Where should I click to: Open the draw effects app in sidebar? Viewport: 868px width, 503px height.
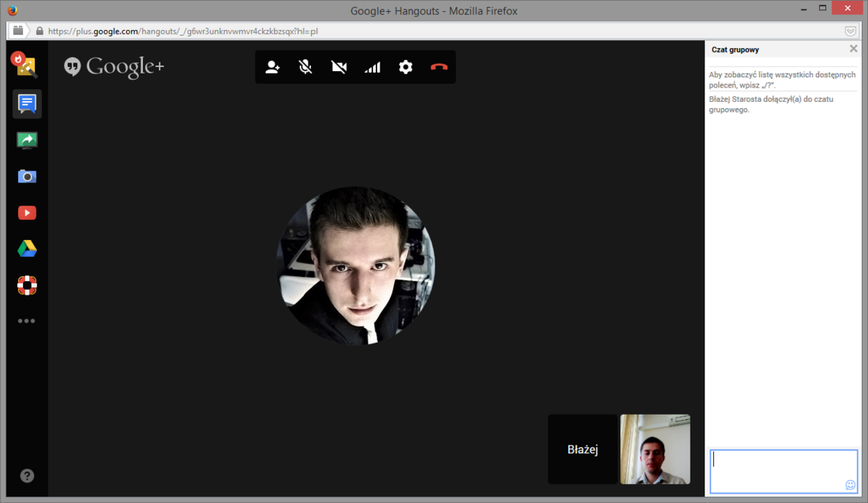click(25, 65)
